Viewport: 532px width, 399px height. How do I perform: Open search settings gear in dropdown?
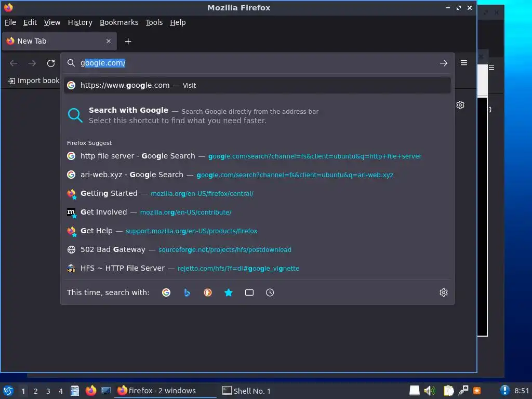(444, 292)
